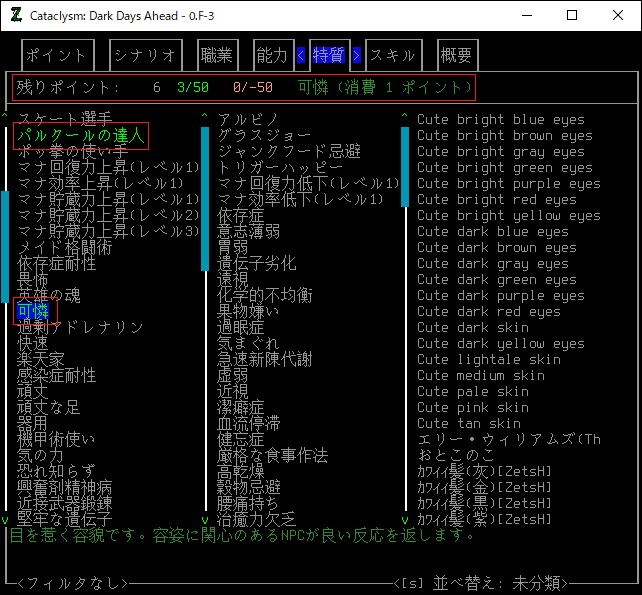This screenshot has height=595, width=642.
Task: Click the down caret below the middle trait column
Action: point(205,520)
